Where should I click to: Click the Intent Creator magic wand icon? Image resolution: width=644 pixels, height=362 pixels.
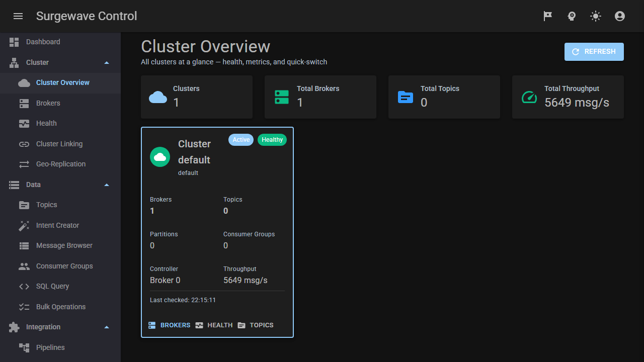pyautogui.click(x=24, y=226)
